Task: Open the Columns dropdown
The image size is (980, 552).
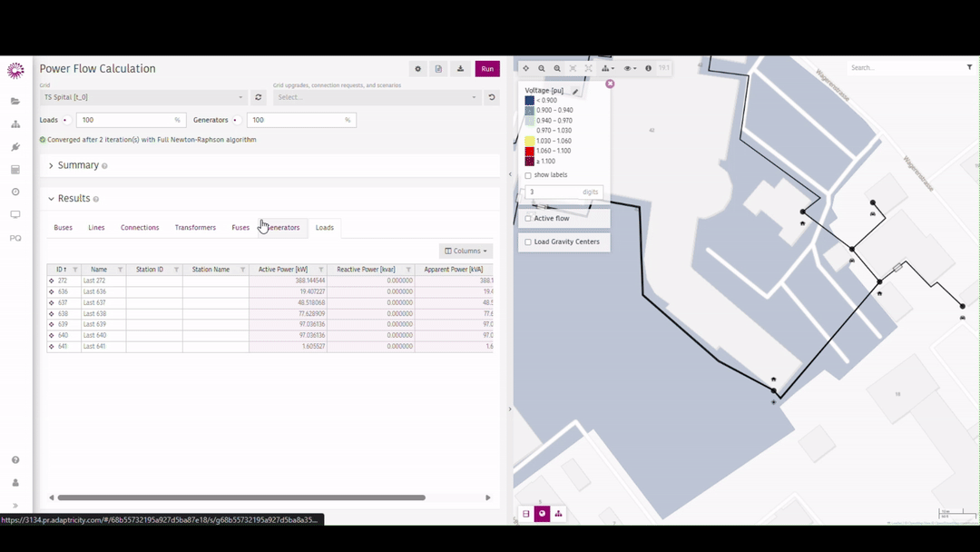Action: [x=466, y=251]
